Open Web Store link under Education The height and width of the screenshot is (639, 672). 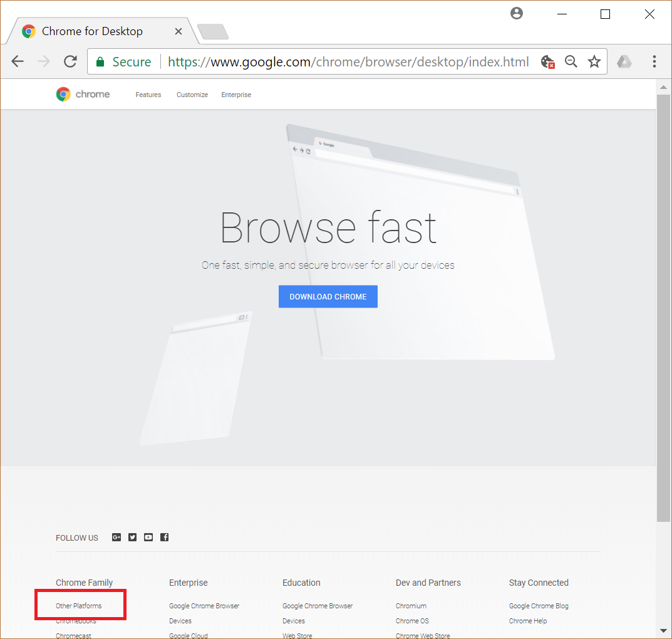point(297,636)
